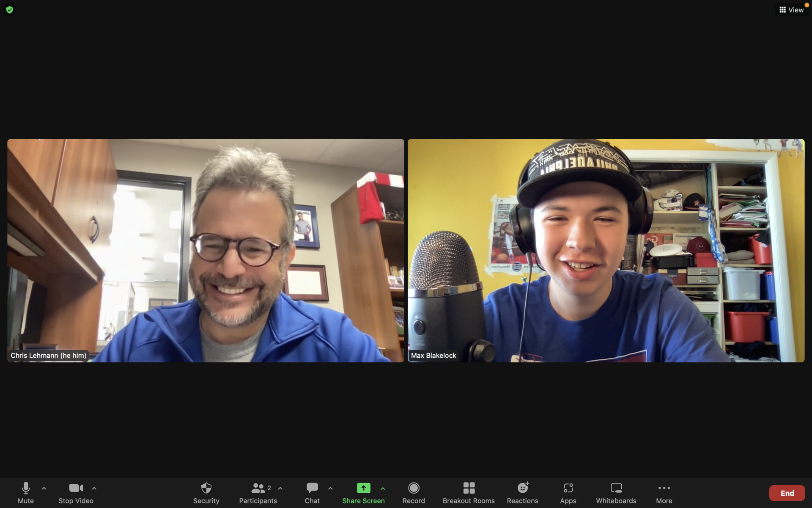Click the Mute microphone icon
The image size is (812, 508).
(x=25, y=488)
